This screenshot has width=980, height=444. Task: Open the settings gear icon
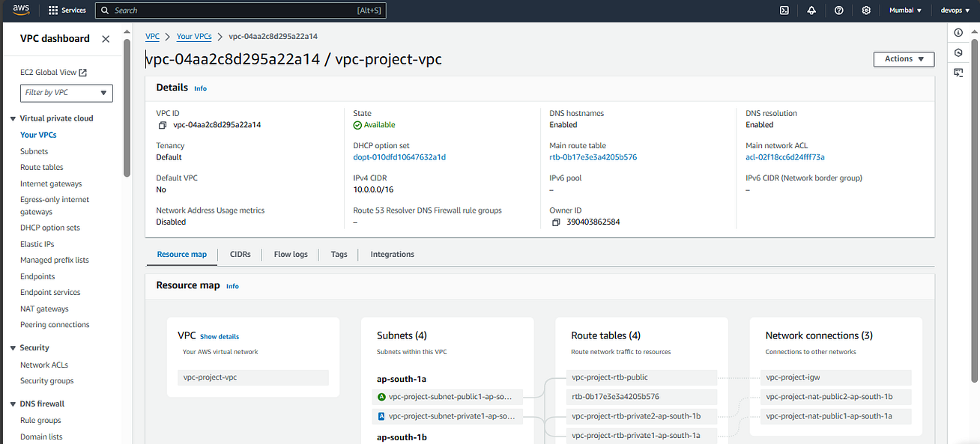coord(866,10)
